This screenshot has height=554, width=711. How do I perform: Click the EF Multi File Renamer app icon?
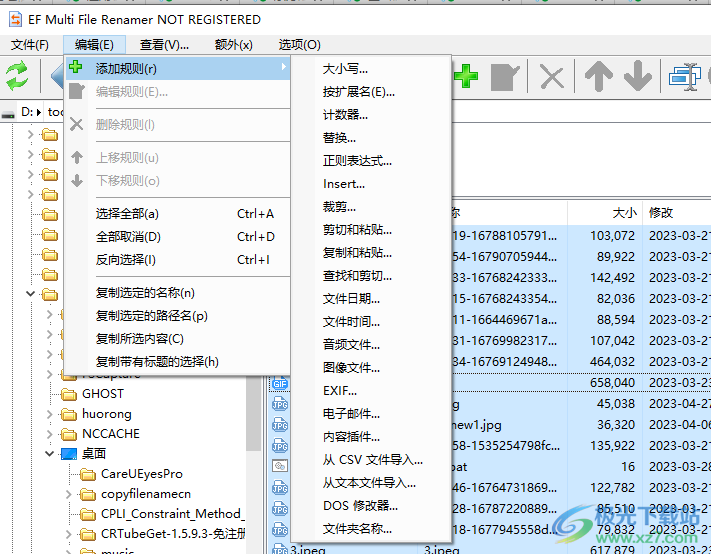[15, 19]
